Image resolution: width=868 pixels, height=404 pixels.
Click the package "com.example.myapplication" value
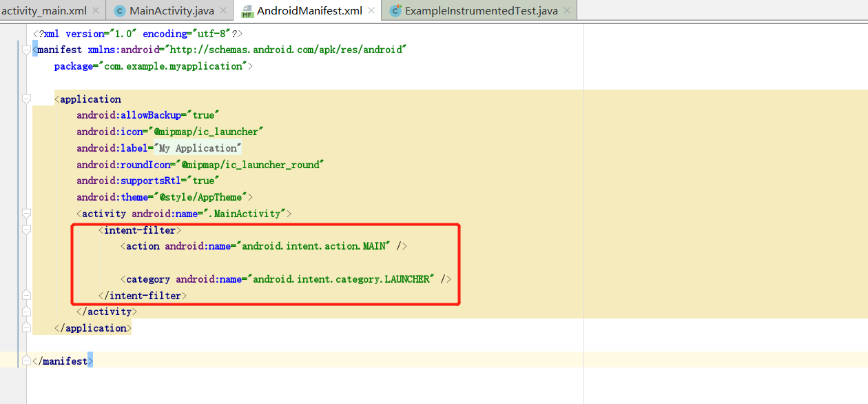(x=172, y=66)
